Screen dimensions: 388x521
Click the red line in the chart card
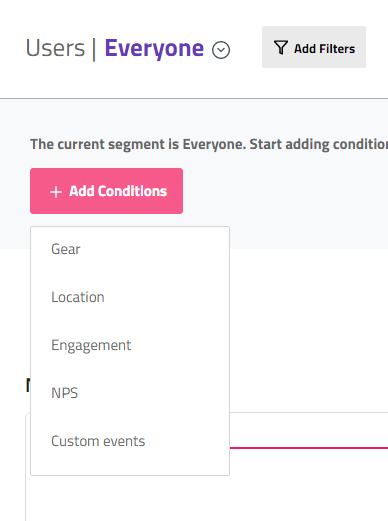click(x=309, y=448)
